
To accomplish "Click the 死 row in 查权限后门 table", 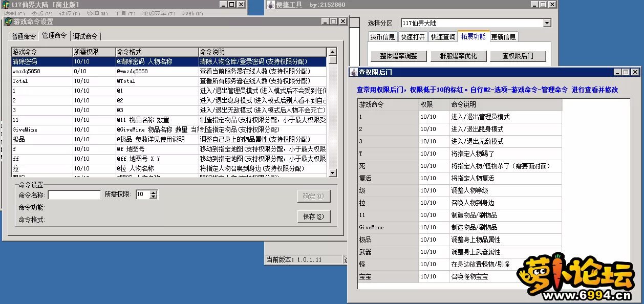I will pos(460,166).
